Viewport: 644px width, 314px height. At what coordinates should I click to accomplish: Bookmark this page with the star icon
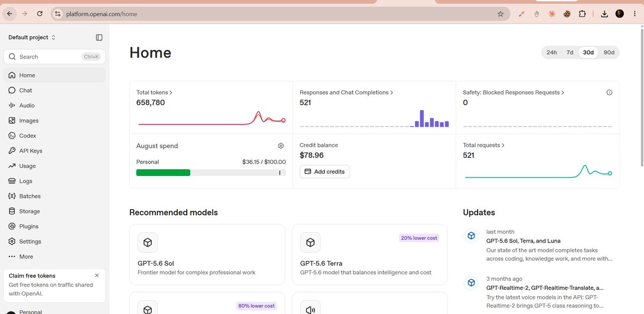tap(501, 14)
